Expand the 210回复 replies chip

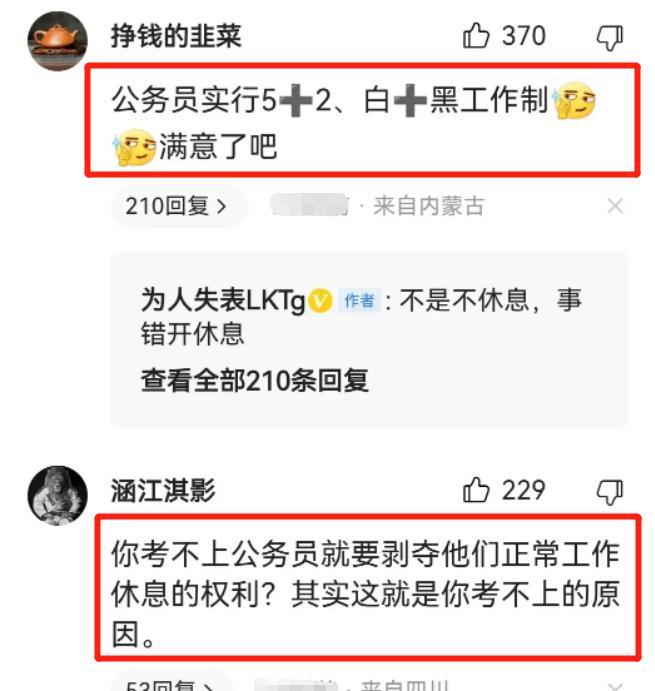(177, 206)
